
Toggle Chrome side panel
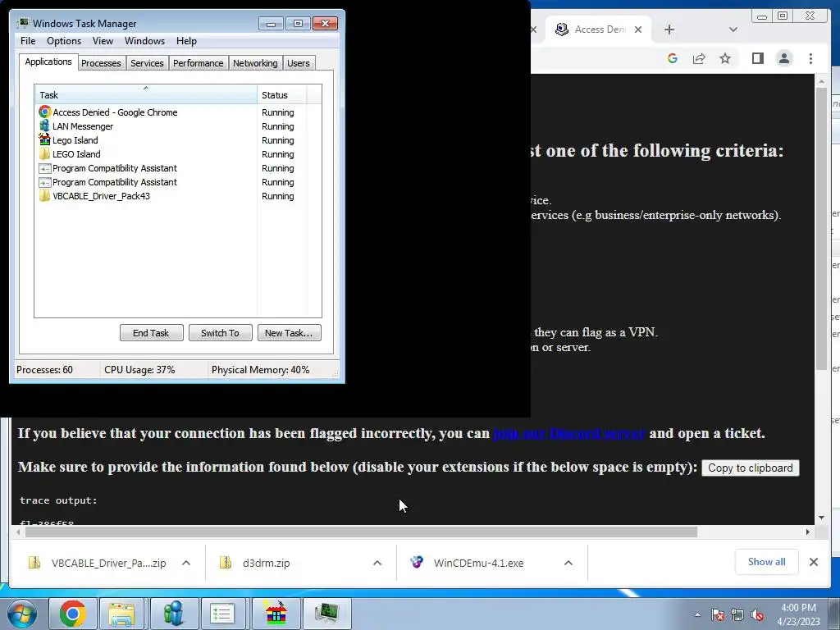757,58
